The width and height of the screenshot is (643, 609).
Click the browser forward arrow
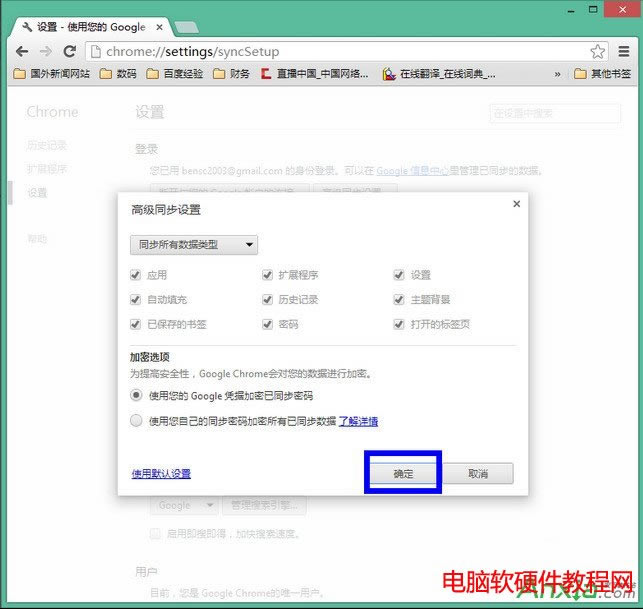(46, 52)
